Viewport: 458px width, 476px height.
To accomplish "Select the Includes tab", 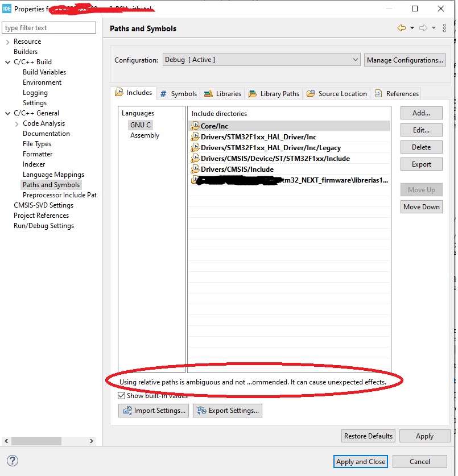I will (x=134, y=93).
